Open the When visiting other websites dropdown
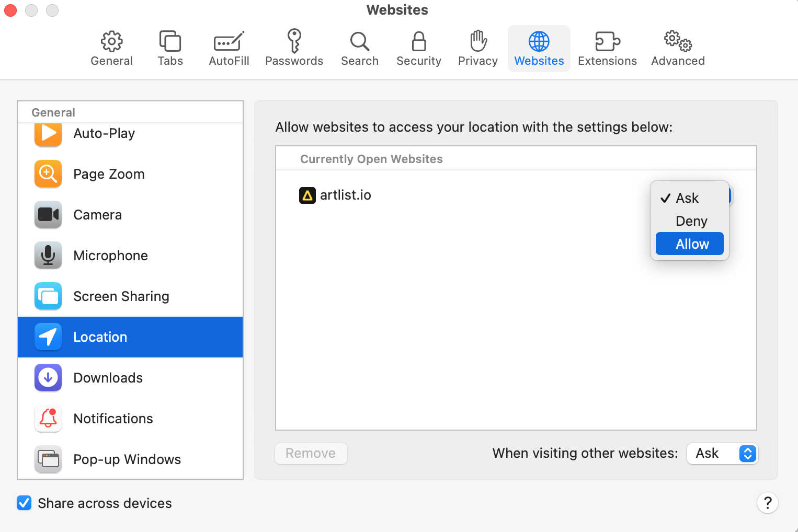Viewport: 798px width, 532px height. pos(722,454)
